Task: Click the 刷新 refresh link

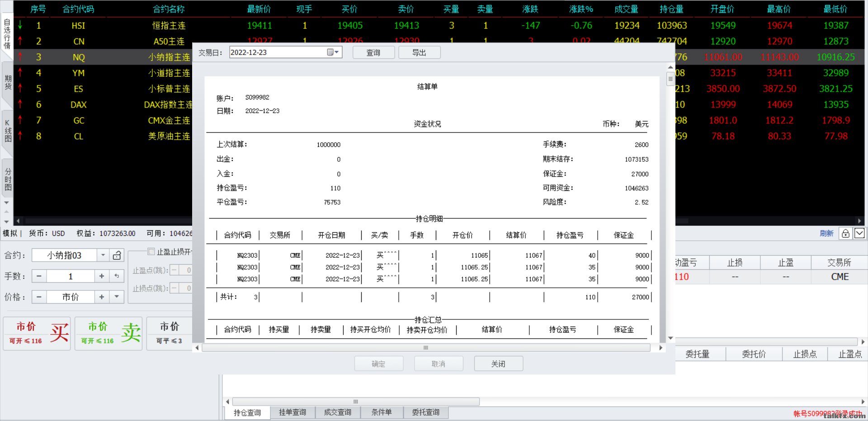Action: pyautogui.click(x=826, y=233)
